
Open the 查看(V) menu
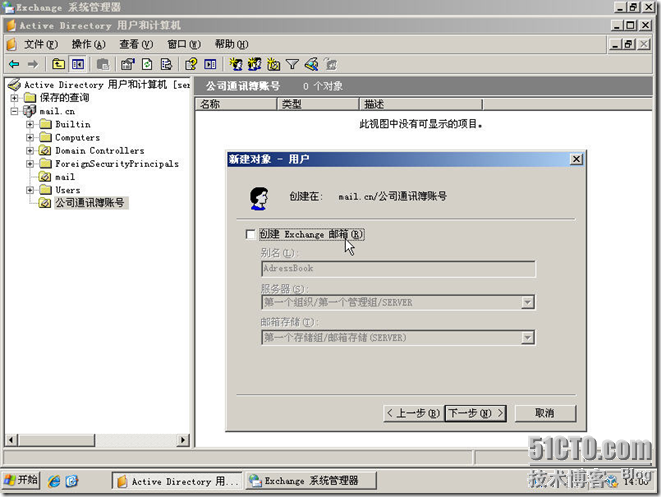pos(136,44)
